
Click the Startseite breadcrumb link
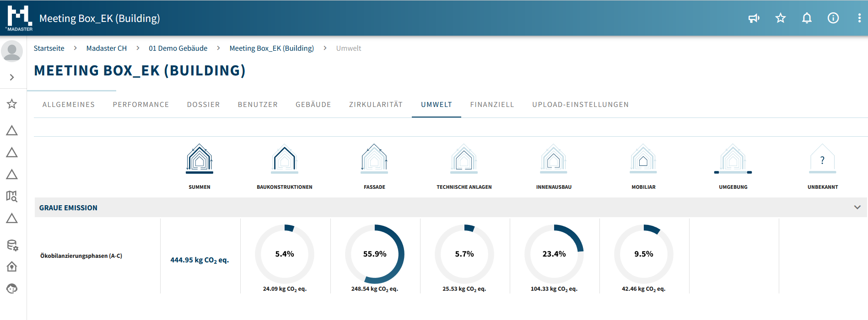[x=49, y=48]
